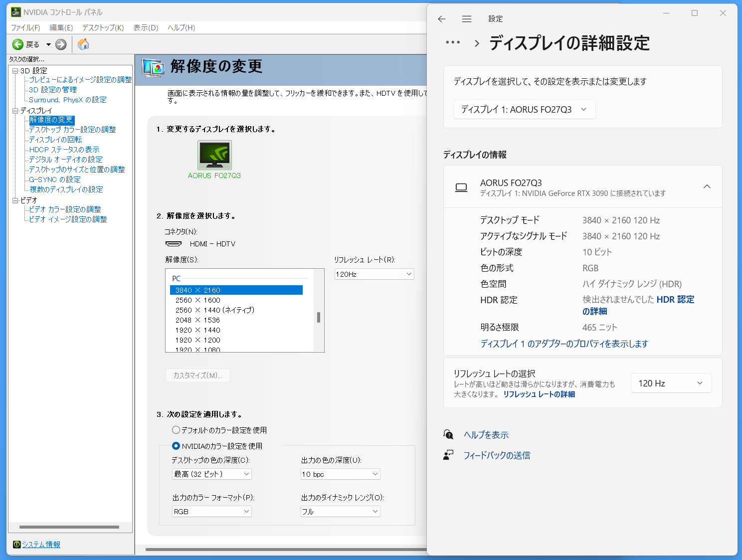This screenshot has height=560, width=742.
Task: Open the Back history dropdown arrow
Action: pos(48,44)
